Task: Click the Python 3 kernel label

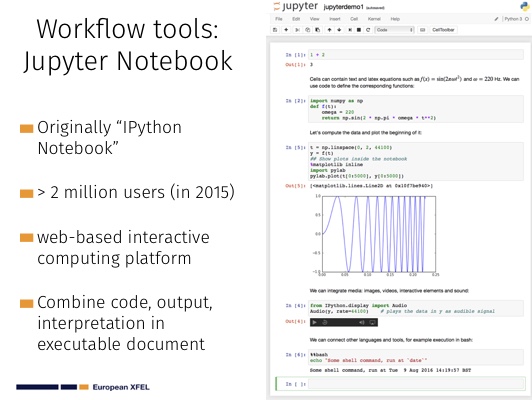Action: click(x=513, y=19)
